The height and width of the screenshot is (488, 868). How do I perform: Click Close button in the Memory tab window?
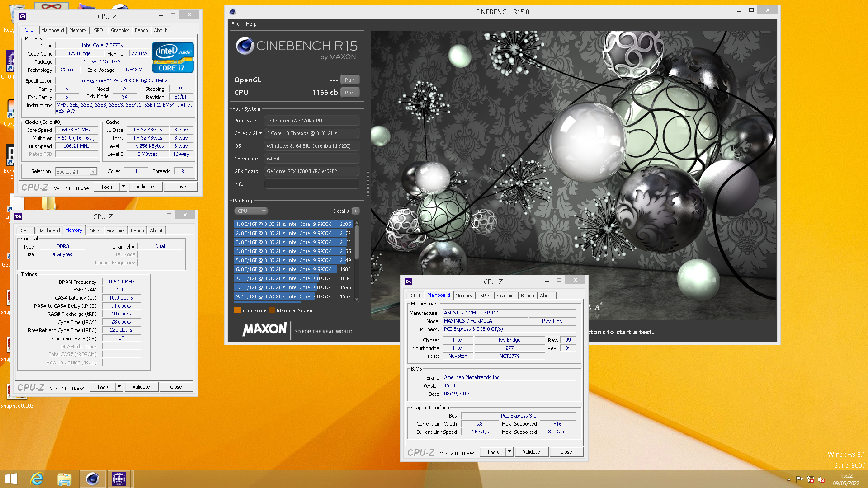coord(176,387)
